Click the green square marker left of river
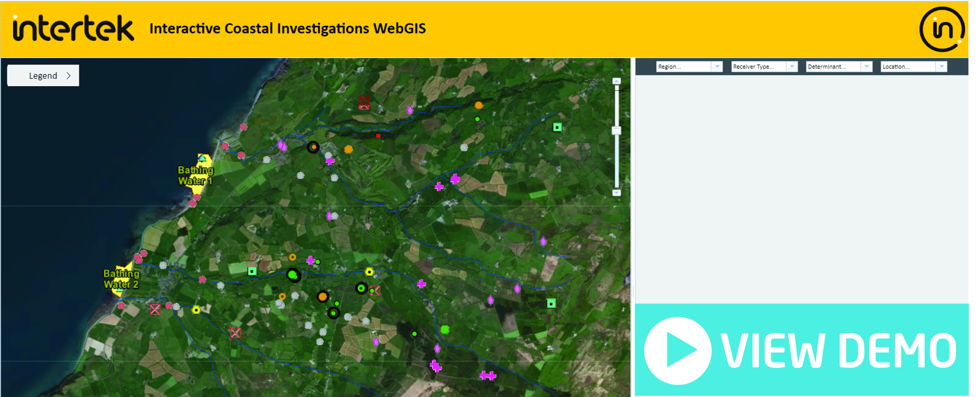 pos(252,271)
